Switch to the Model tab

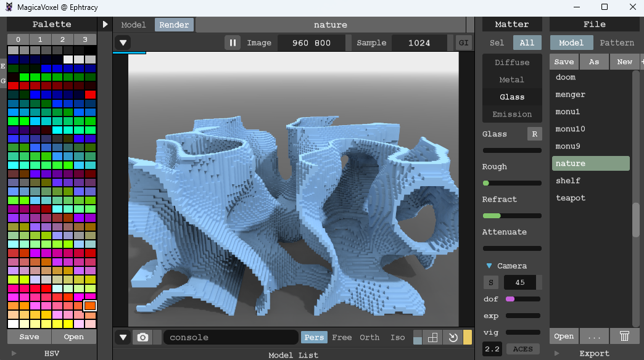pyautogui.click(x=133, y=25)
